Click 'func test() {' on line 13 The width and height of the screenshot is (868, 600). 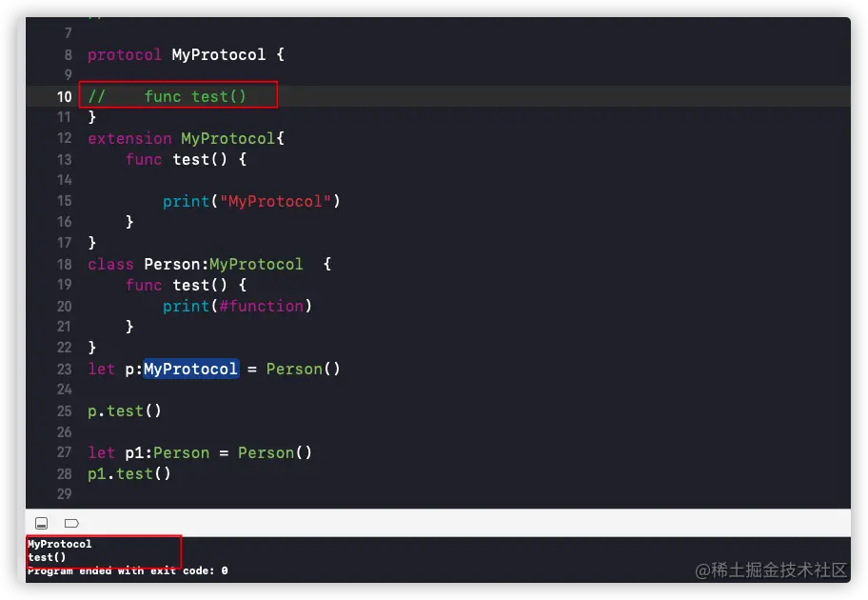pos(186,159)
